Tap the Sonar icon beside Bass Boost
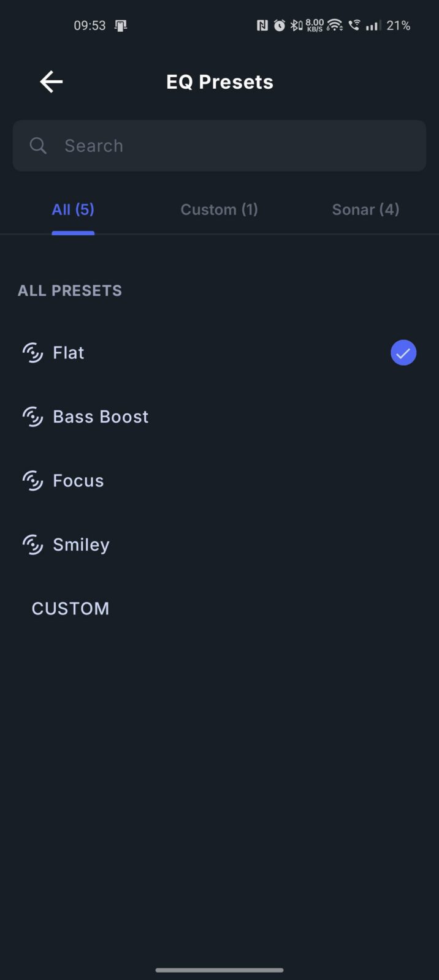The image size is (439, 980). point(32,417)
